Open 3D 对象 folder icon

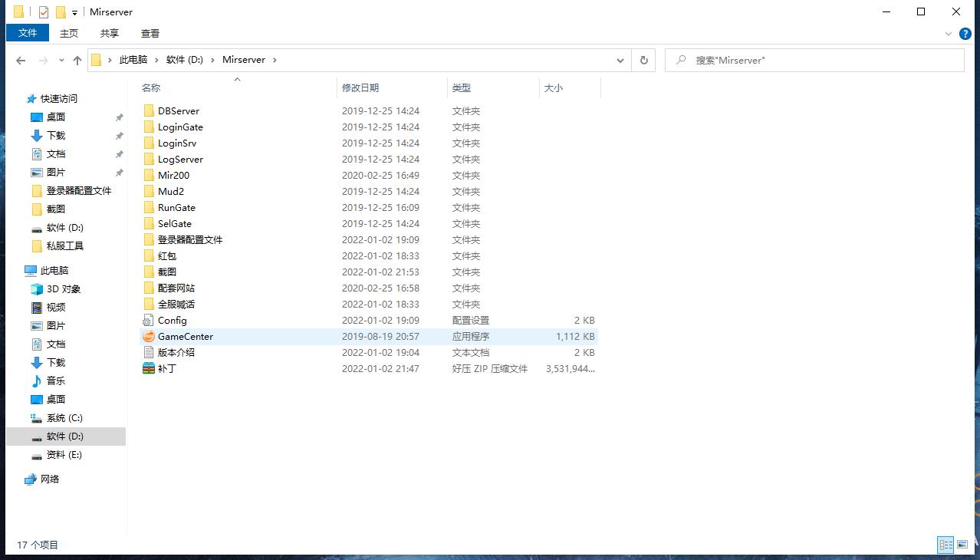click(37, 288)
